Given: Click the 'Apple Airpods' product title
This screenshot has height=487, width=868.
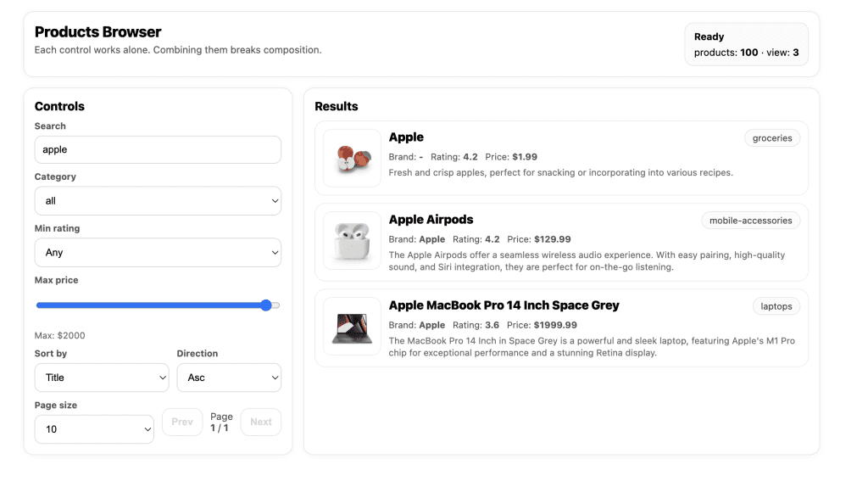Looking at the screenshot, I should coord(431,220).
